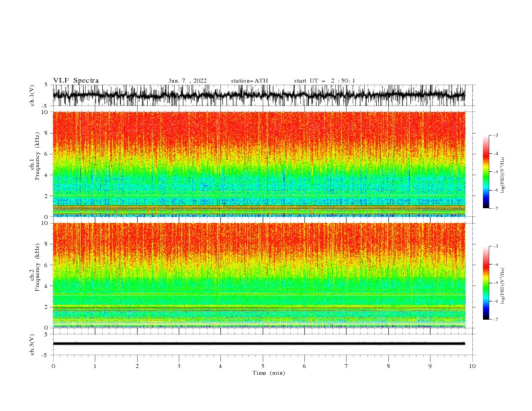Click the time axis tick label "9"

[430, 366]
